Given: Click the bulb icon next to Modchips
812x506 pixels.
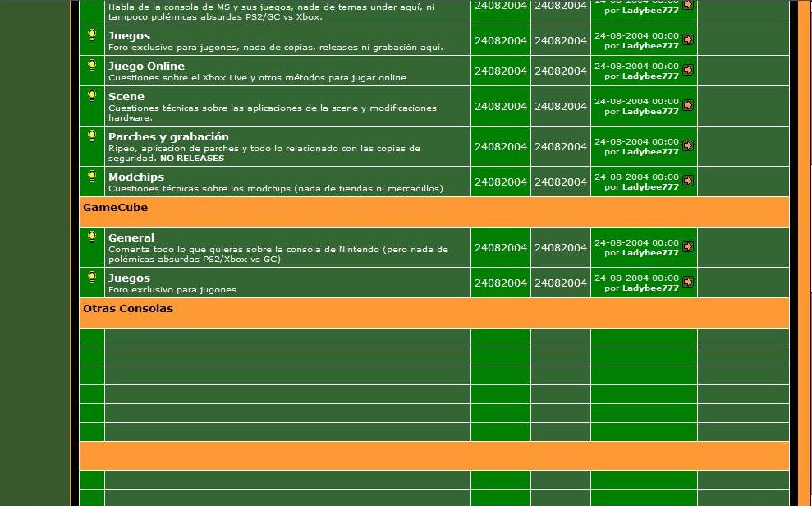Looking at the screenshot, I should [92, 176].
